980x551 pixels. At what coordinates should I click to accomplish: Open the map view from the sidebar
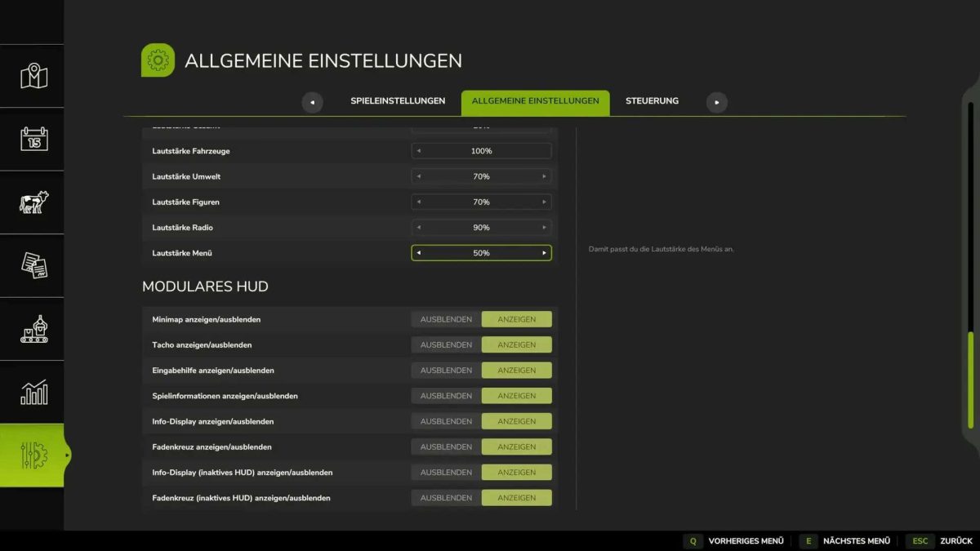coord(32,77)
